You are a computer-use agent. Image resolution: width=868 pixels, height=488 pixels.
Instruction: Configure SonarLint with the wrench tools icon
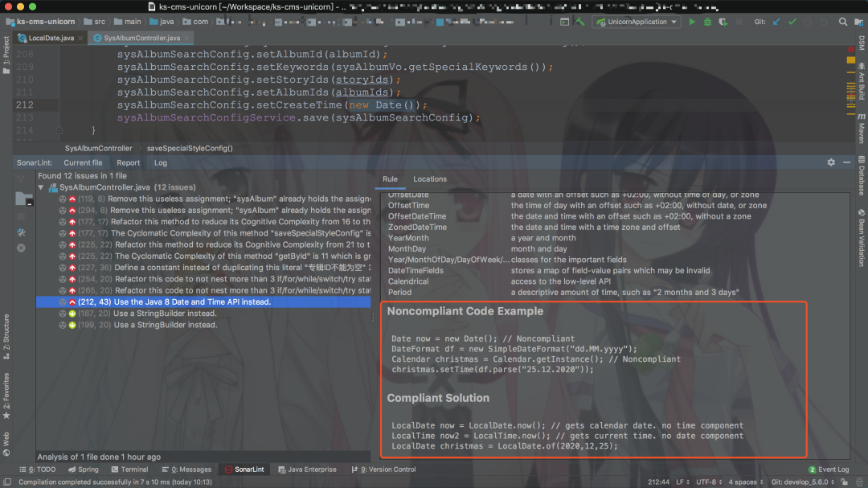point(21,232)
